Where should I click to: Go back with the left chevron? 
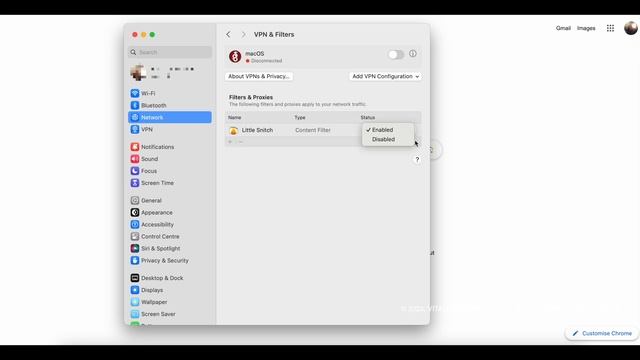(x=228, y=35)
